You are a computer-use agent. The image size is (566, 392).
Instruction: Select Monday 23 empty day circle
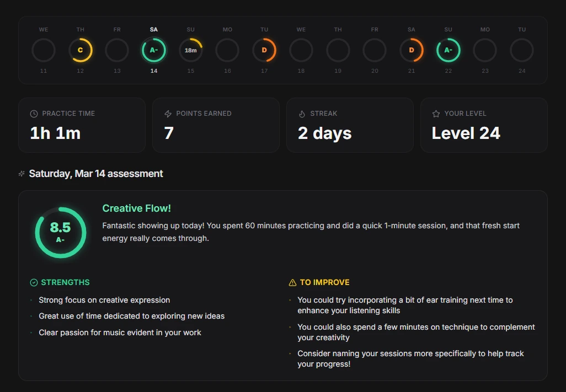click(x=485, y=50)
